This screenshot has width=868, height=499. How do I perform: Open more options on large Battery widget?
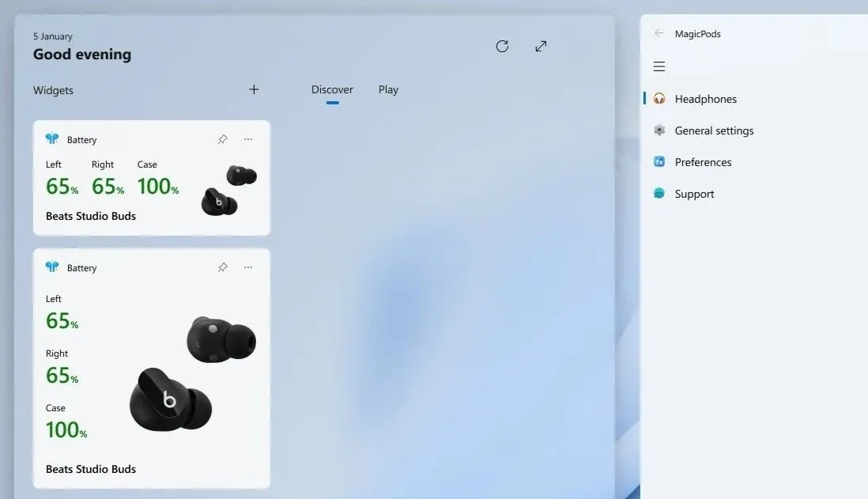coord(248,267)
